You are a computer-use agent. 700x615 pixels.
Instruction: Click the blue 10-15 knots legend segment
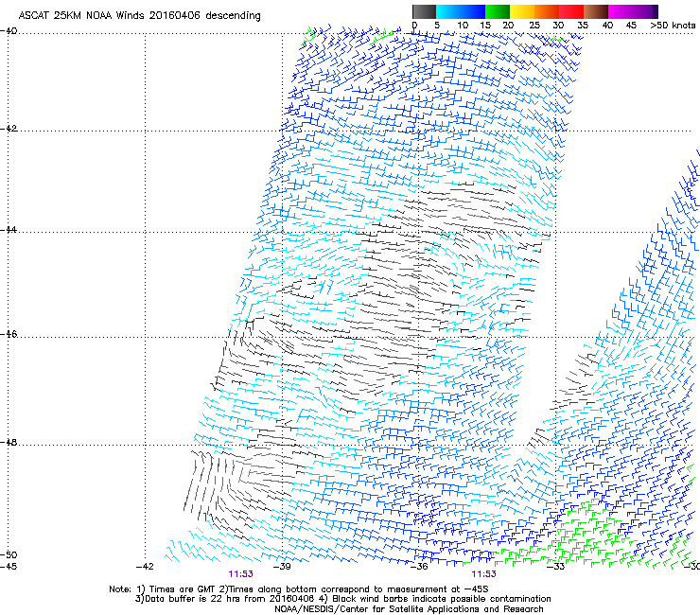pyautogui.click(x=473, y=11)
